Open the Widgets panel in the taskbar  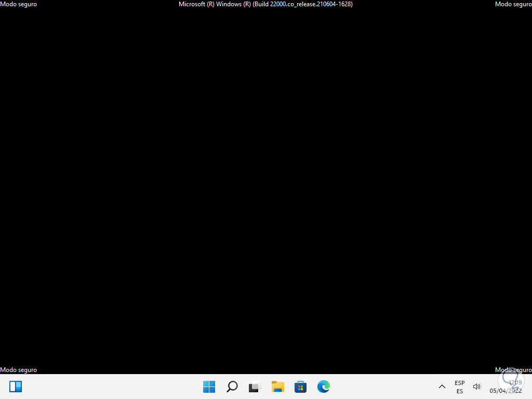(x=16, y=387)
